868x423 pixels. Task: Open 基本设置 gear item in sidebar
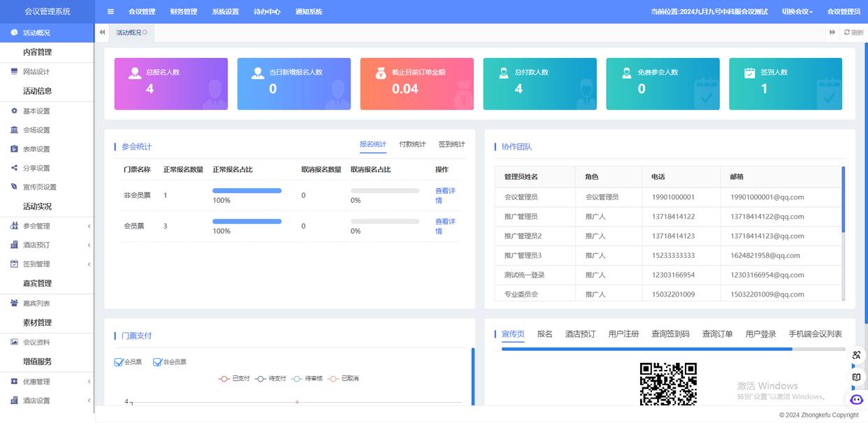click(x=36, y=111)
